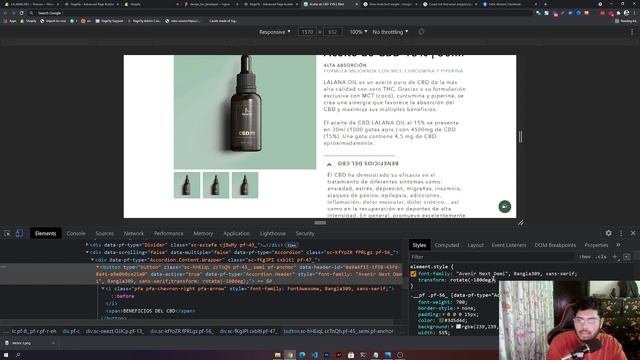Select the Event Listeners tab
Image resolution: width=640 pixels, height=360 pixels.
509,245
